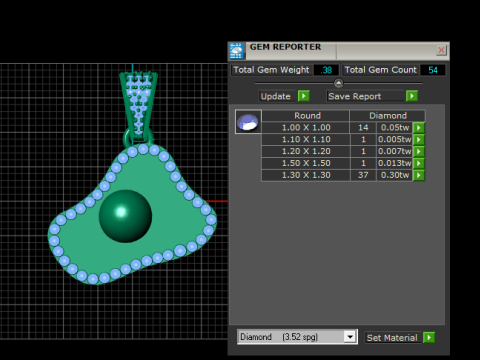The width and height of the screenshot is (480, 360).
Task: Click the Total Gem Weight value .38
Action: click(326, 70)
